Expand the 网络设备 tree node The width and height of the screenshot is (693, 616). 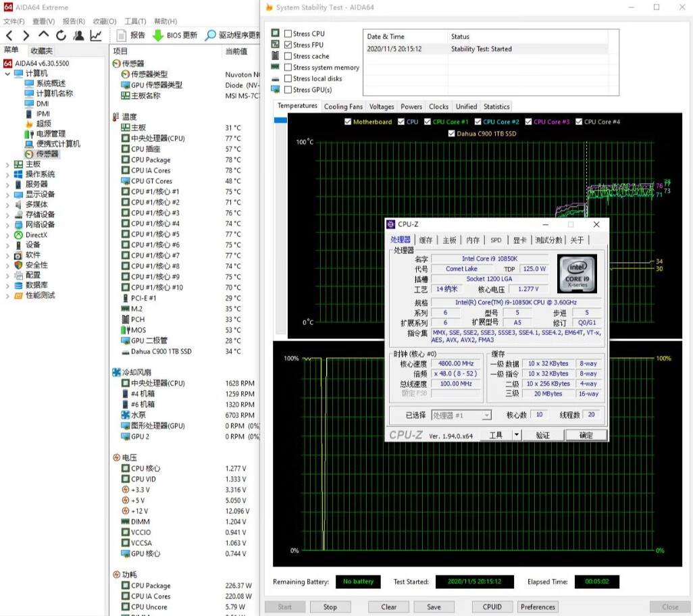click(x=7, y=224)
